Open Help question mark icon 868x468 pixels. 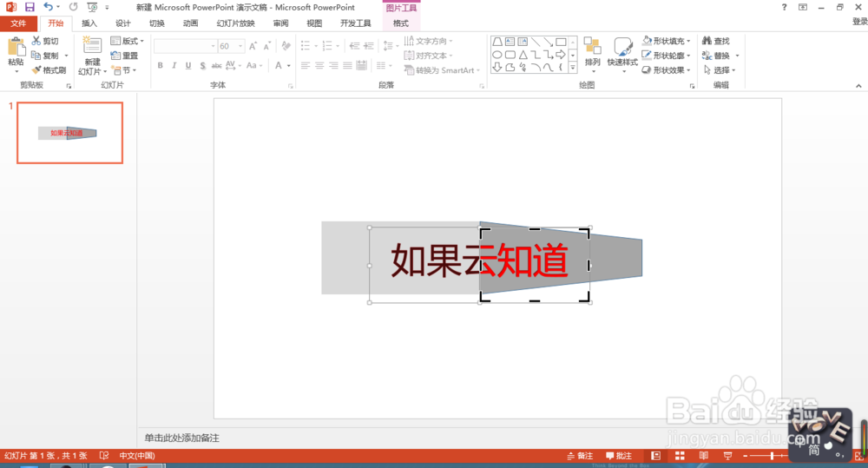click(784, 7)
